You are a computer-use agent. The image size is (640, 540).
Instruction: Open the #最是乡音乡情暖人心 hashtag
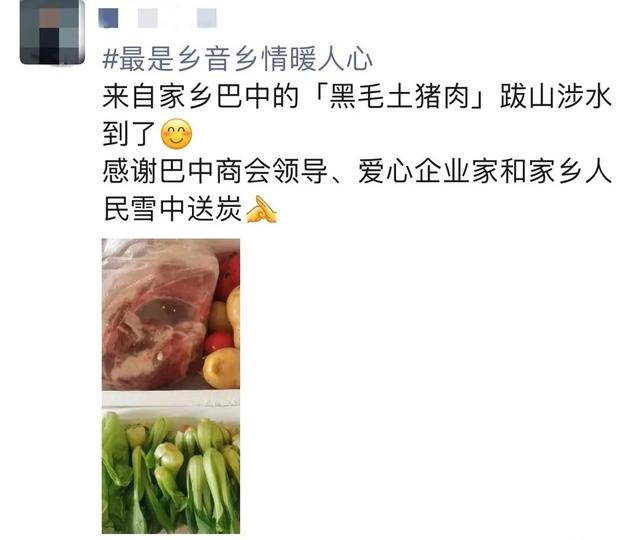(237, 60)
